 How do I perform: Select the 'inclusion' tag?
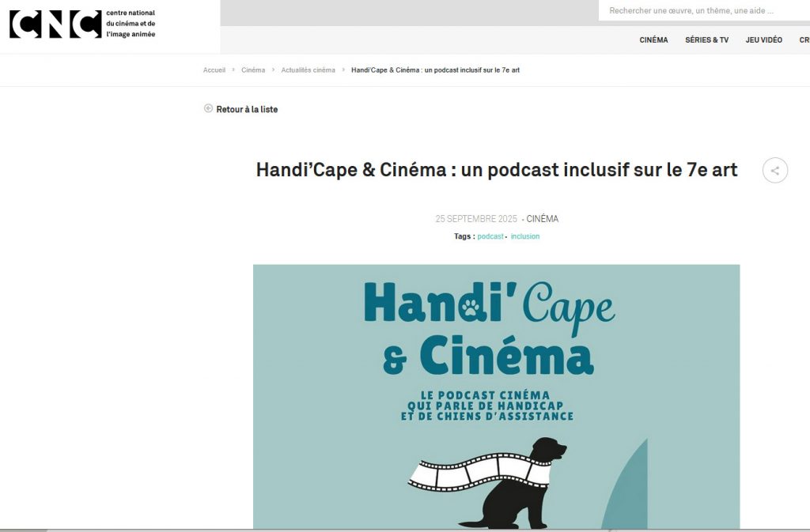tap(524, 236)
